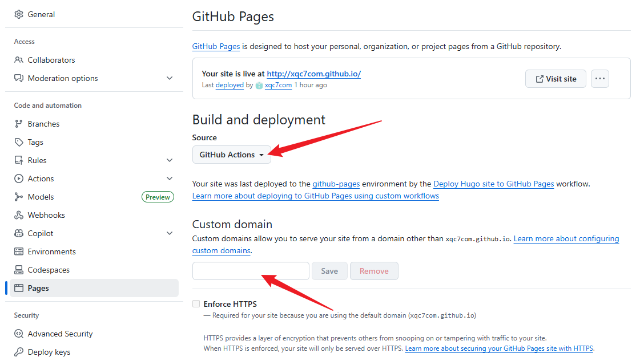Open the xqc7com.github.io site link
Viewport: 644px width, 361px height.
pyautogui.click(x=313, y=74)
